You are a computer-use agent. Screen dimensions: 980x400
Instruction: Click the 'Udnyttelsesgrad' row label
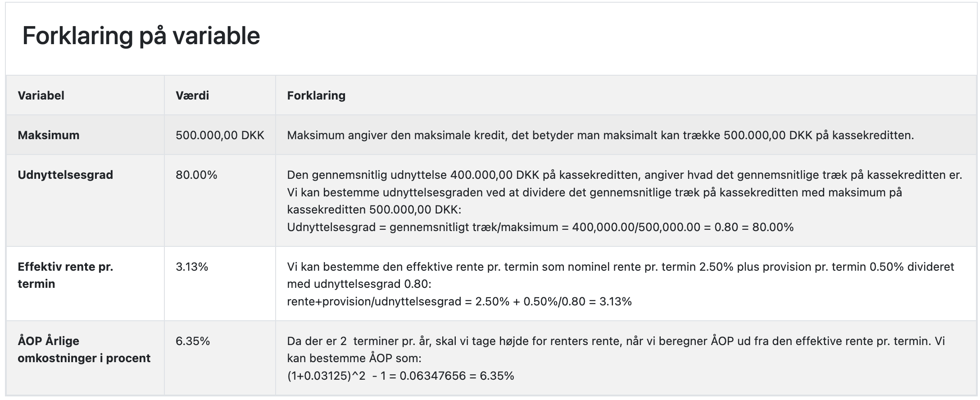point(65,175)
